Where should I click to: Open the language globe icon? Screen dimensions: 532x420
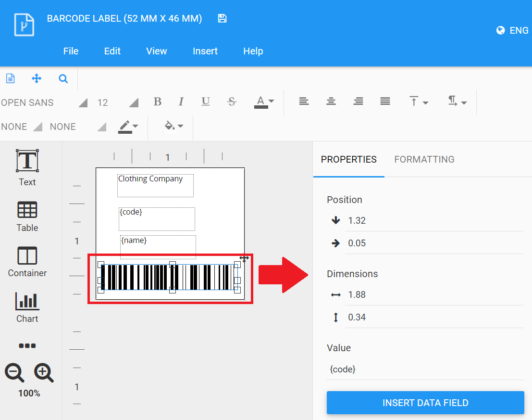click(x=500, y=31)
